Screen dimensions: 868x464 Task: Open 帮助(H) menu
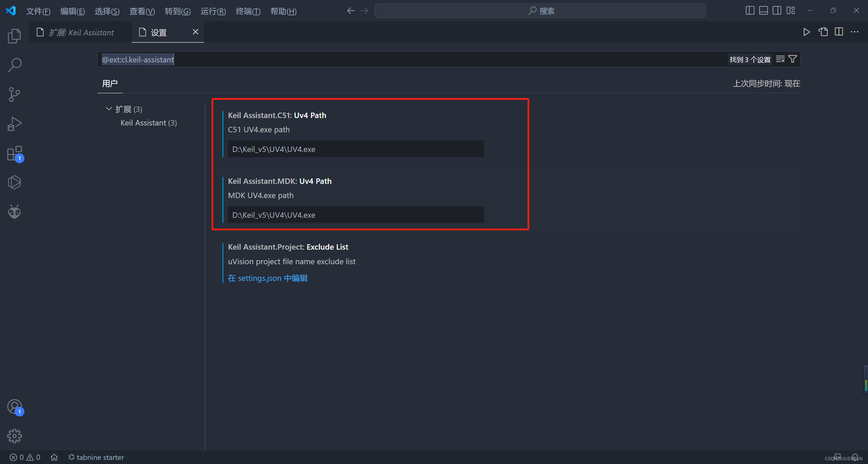click(x=283, y=11)
